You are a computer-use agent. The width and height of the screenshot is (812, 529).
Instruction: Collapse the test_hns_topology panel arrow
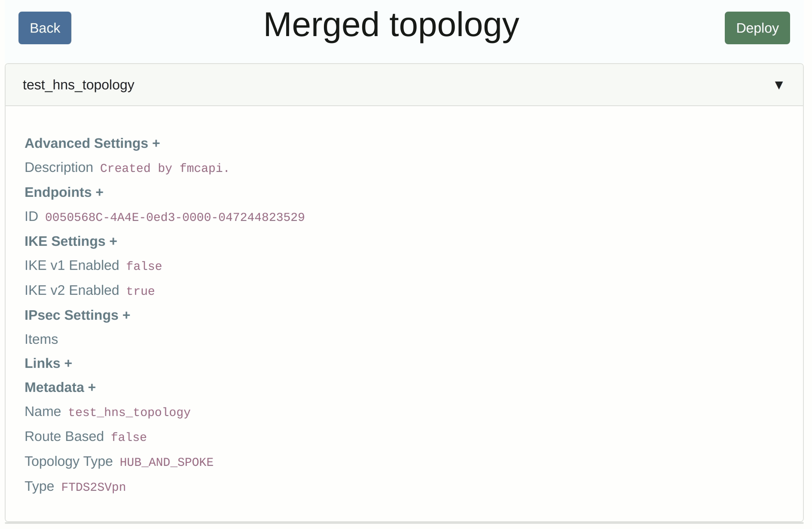tap(779, 85)
